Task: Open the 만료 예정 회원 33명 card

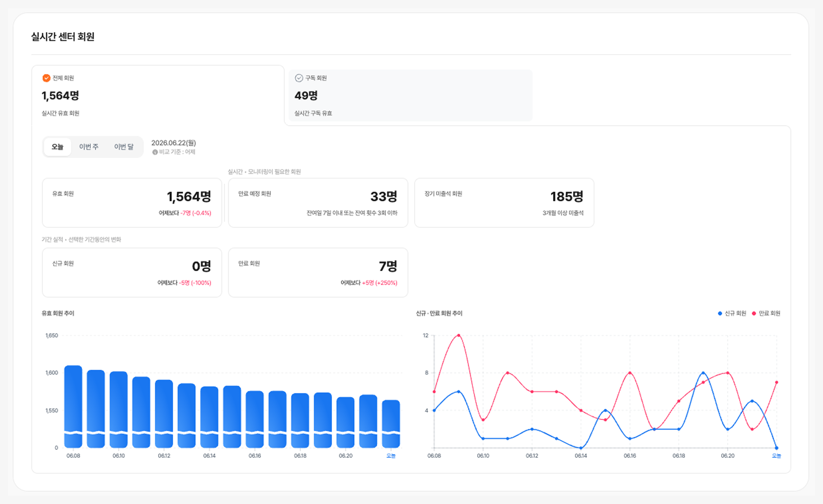Action: click(x=318, y=203)
